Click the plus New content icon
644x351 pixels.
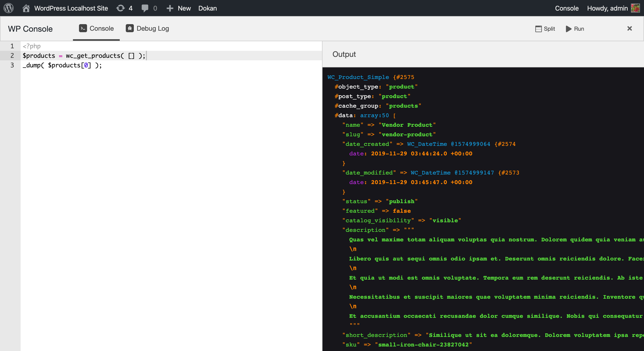click(170, 8)
